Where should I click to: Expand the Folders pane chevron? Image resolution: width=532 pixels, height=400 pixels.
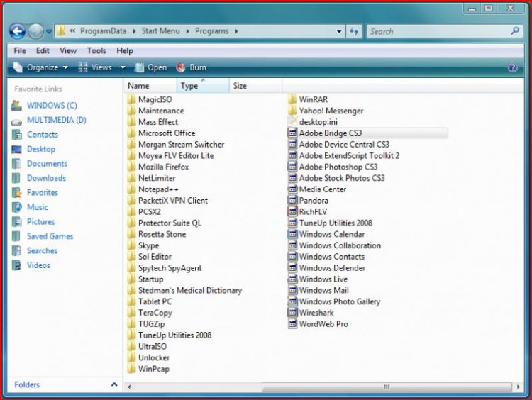[x=114, y=384]
